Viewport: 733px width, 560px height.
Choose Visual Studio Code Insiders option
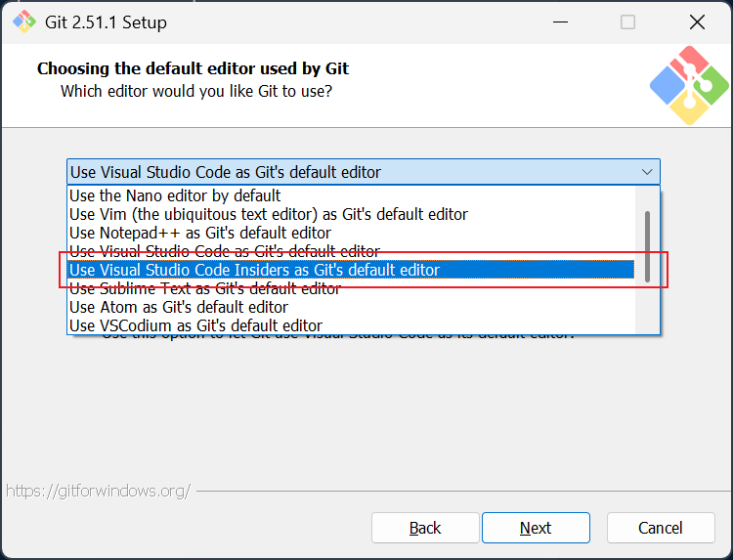(254, 270)
